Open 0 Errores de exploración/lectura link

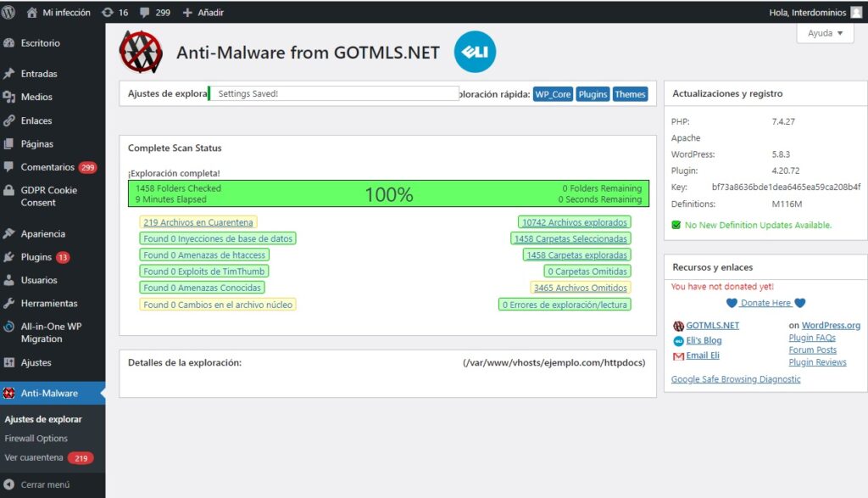[565, 305]
